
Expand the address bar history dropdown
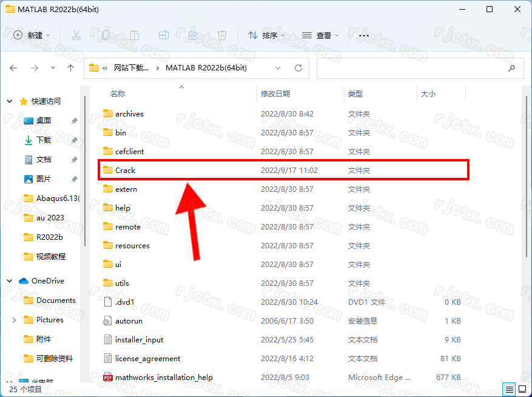(278, 68)
